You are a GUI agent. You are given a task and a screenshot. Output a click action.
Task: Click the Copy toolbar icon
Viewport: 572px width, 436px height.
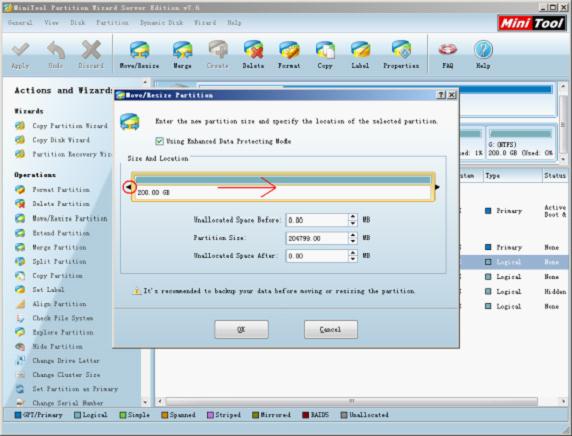tap(325, 55)
